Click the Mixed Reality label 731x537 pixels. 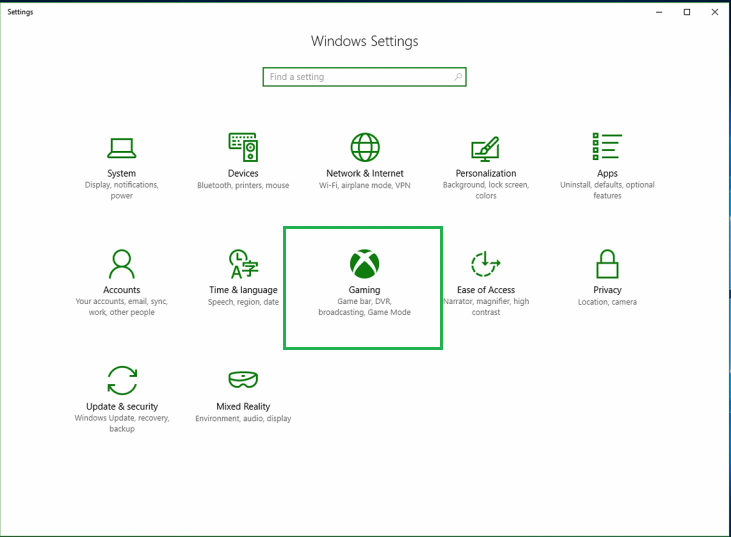[x=243, y=406]
